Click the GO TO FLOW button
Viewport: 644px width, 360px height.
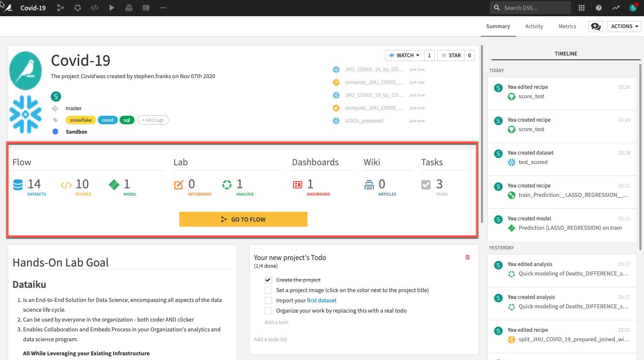coord(243,219)
